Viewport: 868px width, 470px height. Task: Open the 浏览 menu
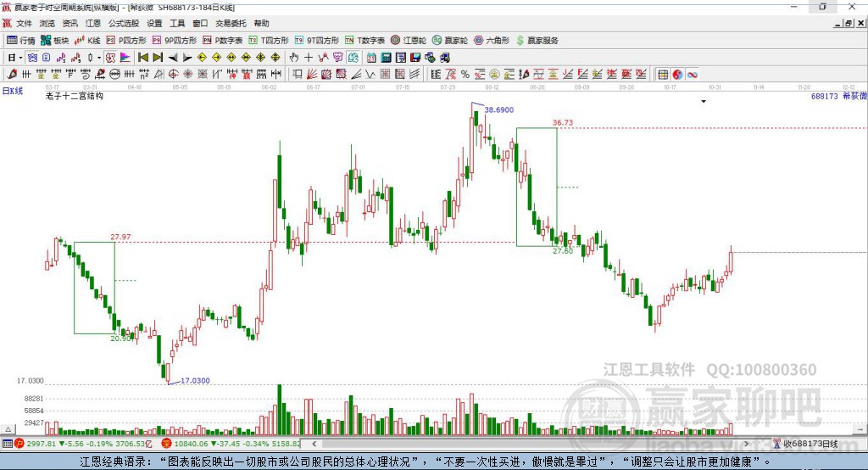[47, 23]
